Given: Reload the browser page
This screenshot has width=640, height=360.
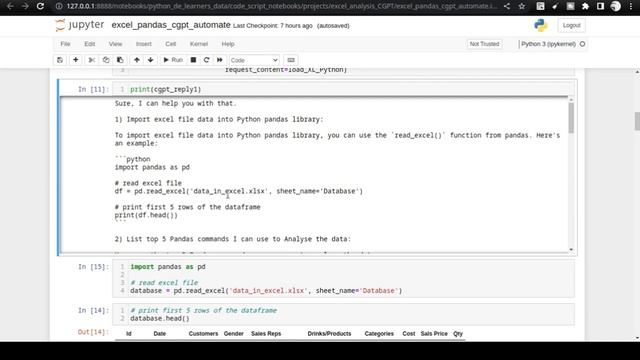Looking at the screenshot, I should pos(40,6).
